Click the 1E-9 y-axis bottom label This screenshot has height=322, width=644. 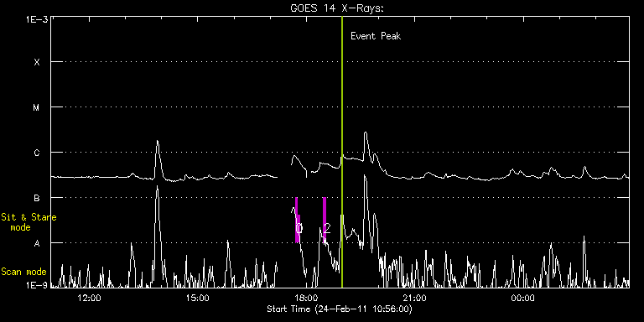(37, 284)
